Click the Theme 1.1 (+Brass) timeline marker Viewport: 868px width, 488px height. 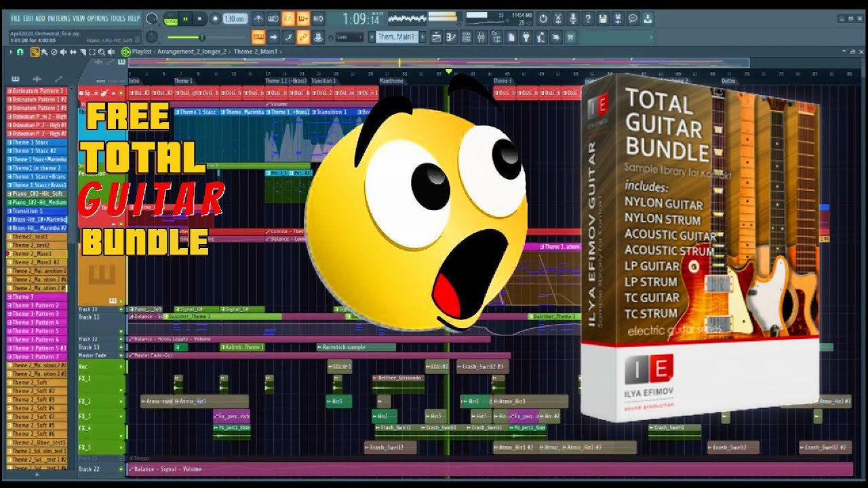coord(285,81)
